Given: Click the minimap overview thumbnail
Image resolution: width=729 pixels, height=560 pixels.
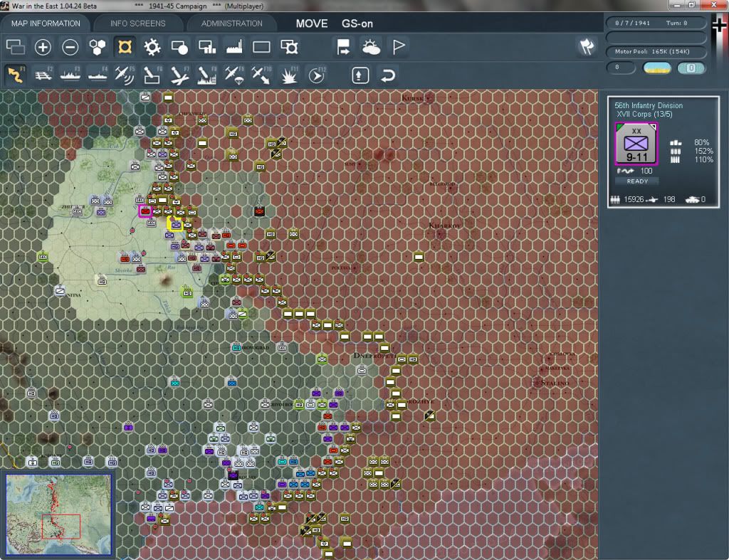Looking at the screenshot, I should [58, 514].
